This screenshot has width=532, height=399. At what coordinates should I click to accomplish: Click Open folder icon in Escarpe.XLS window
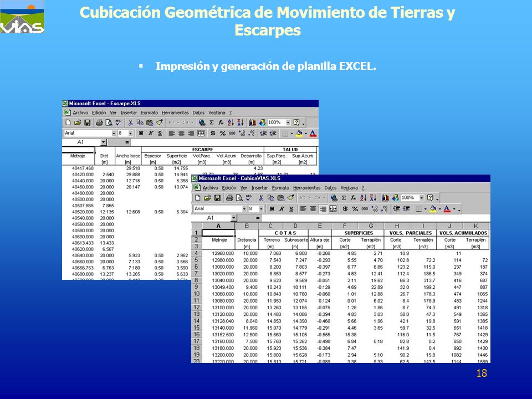78,122
